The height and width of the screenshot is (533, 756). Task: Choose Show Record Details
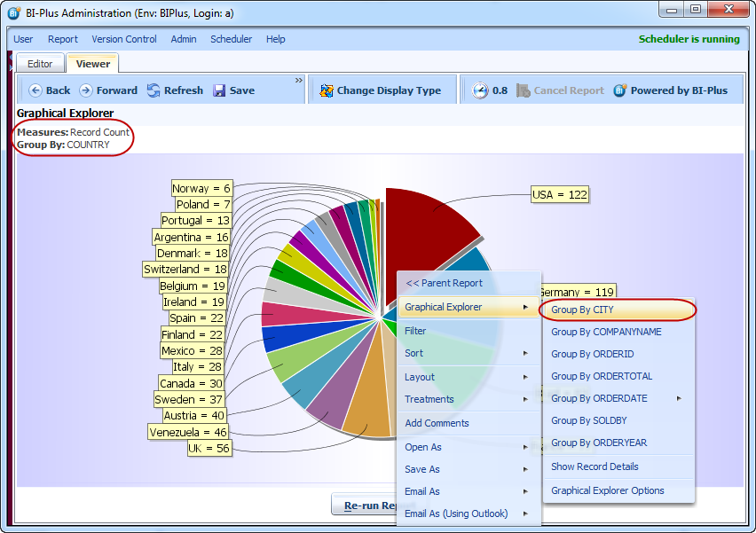point(595,466)
